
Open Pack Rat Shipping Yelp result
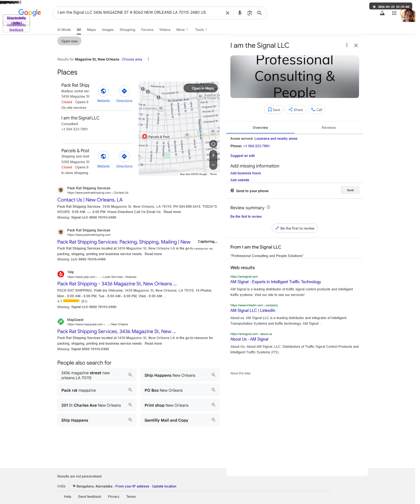[x=117, y=283]
